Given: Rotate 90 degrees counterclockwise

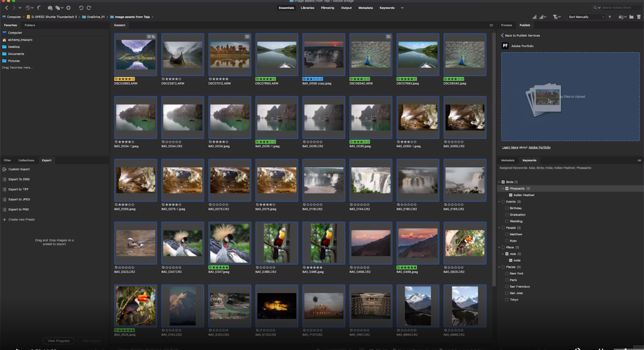Looking at the screenshot, I should point(81,8).
